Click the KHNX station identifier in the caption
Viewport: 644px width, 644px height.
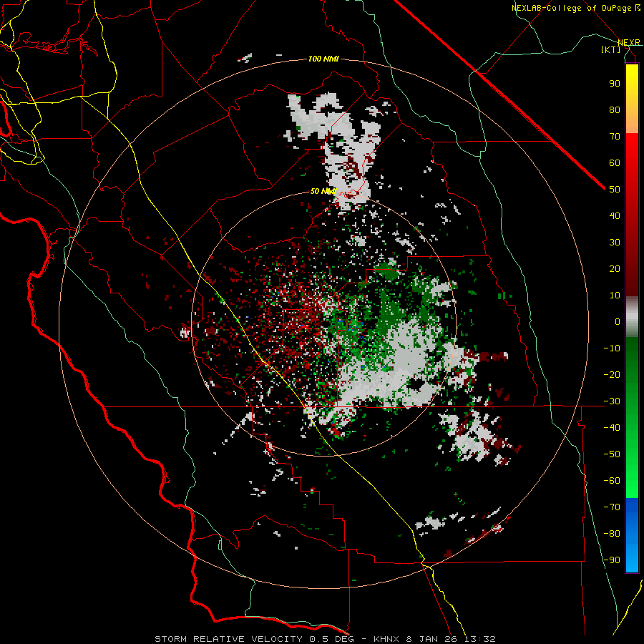pyautogui.click(x=386, y=639)
